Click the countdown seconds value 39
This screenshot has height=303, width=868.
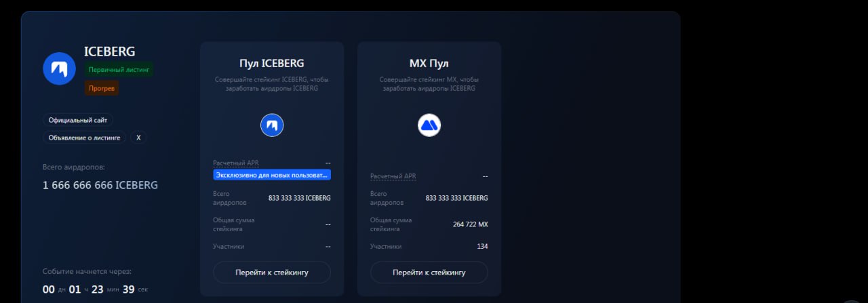click(129, 289)
